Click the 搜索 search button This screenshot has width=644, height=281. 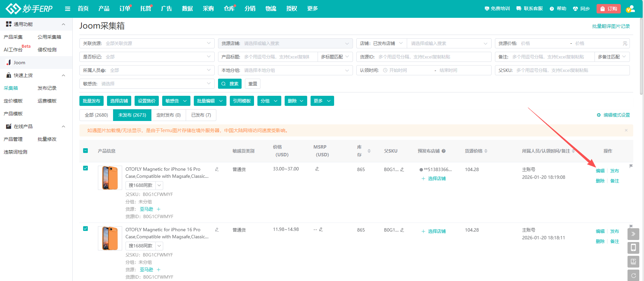coord(230,84)
